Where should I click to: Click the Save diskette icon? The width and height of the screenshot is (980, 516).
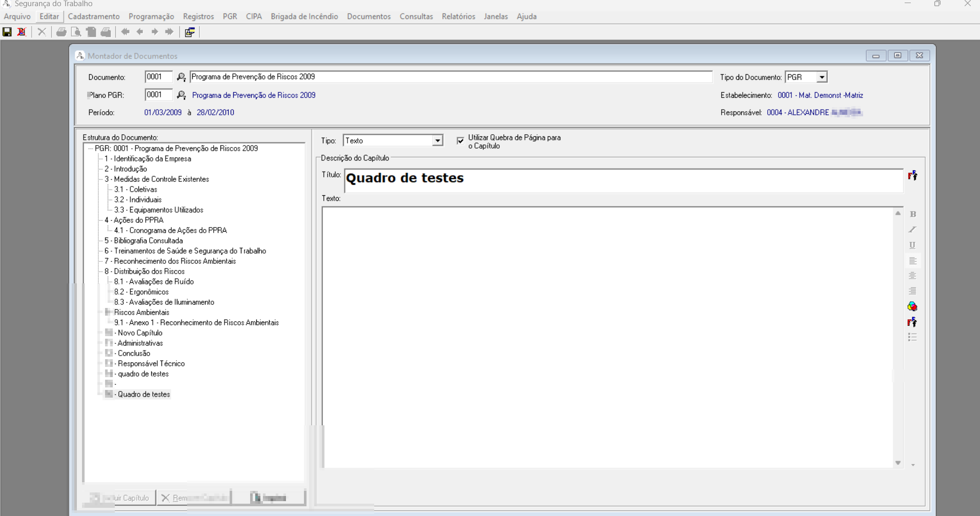(x=7, y=32)
